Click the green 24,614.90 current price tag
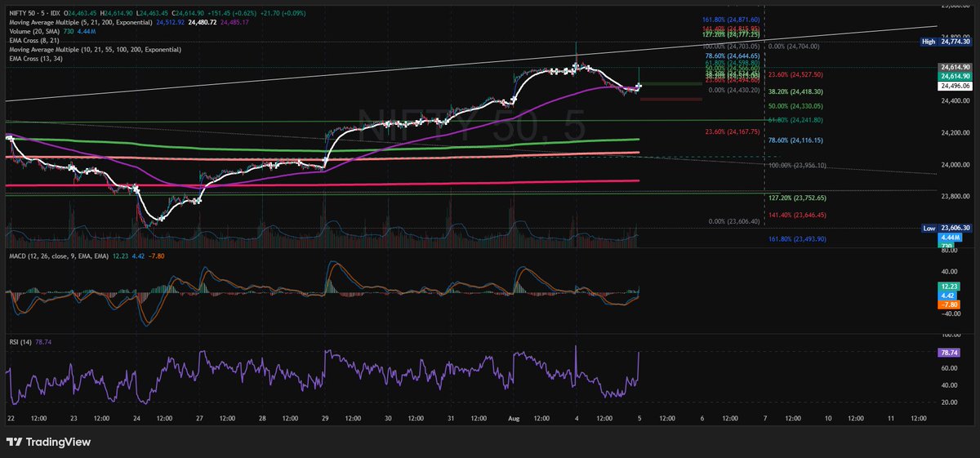The width and height of the screenshot is (980, 458). [955, 75]
